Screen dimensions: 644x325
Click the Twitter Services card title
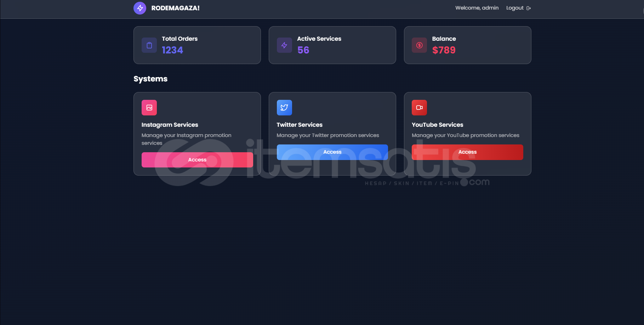300,125
